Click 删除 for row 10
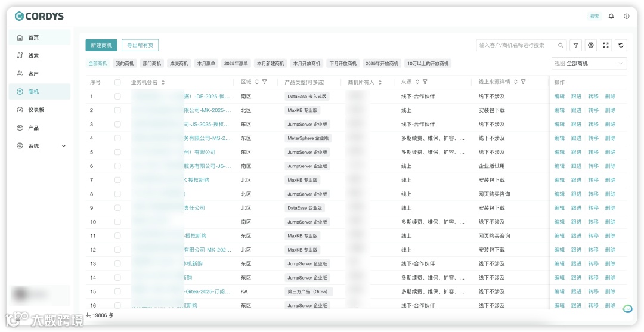The height and width of the screenshot is (332, 644). pyautogui.click(x=610, y=222)
